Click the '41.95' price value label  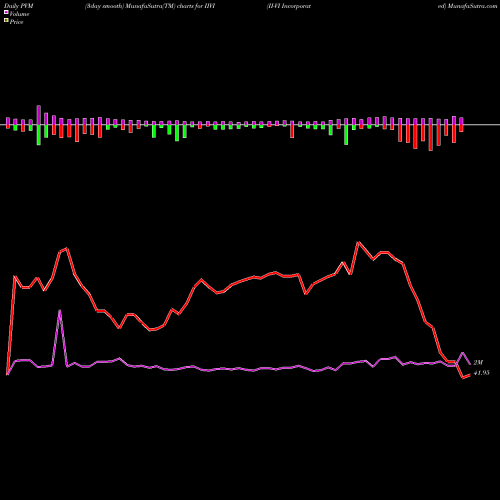[481, 373]
